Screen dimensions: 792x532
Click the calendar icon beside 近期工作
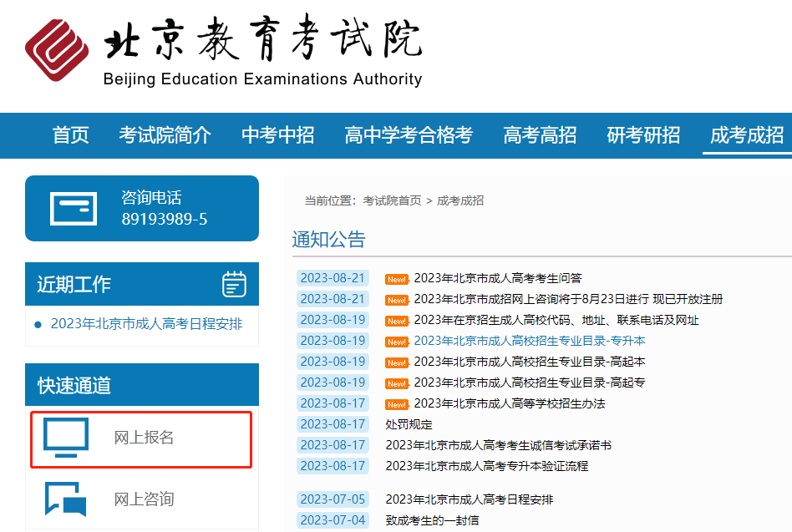click(234, 284)
